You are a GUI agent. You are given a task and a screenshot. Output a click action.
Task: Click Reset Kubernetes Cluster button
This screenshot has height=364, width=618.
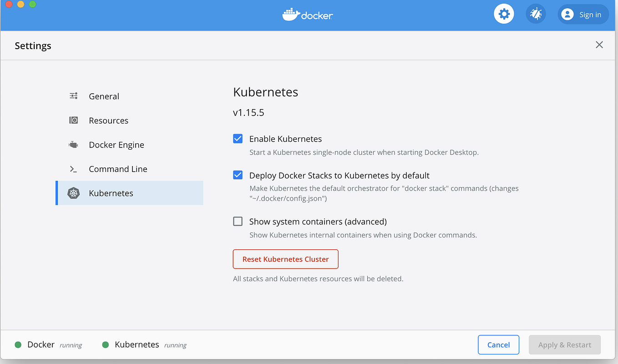point(285,259)
